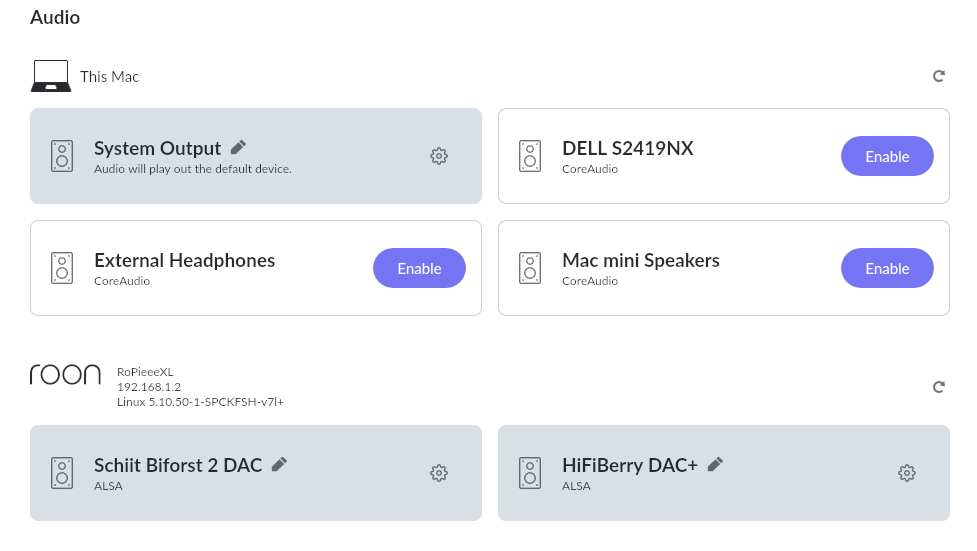Select the System Output device card
Screen dimensions: 977x551
(255, 156)
